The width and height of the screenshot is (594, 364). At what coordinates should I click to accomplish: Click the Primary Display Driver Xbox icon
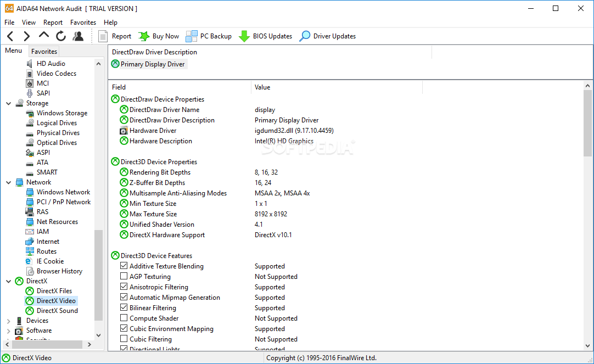tap(115, 64)
